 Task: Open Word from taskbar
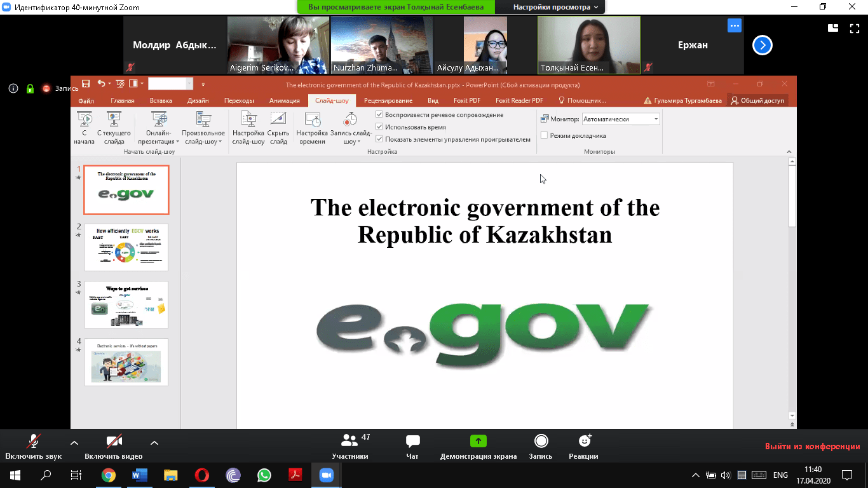click(x=140, y=475)
